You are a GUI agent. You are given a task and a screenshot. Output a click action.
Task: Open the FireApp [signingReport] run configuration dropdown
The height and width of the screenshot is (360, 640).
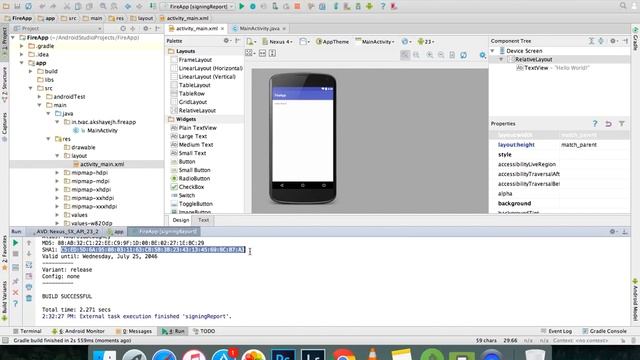click(x=198, y=7)
